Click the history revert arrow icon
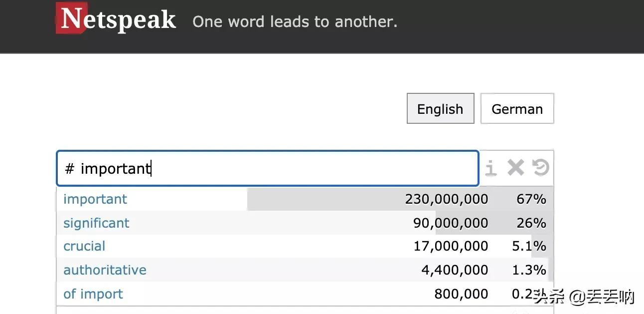The height and width of the screenshot is (314, 644). pos(540,168)
